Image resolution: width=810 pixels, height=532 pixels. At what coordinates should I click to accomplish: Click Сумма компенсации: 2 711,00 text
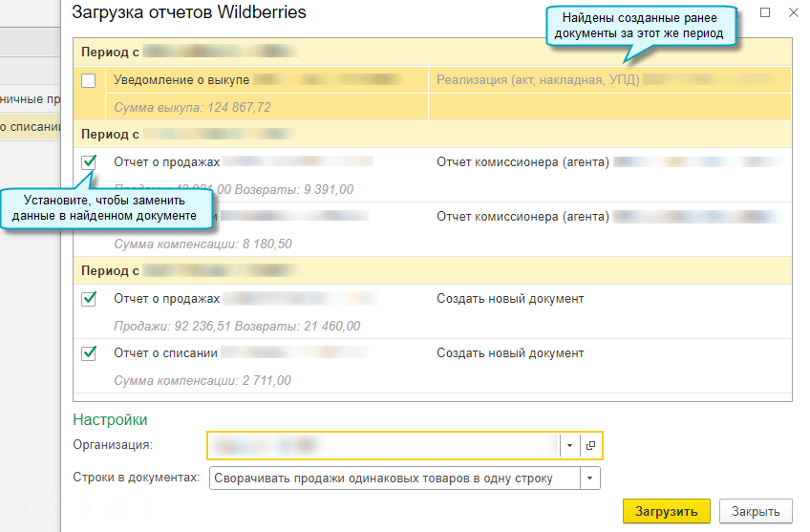tap(202, 381)
